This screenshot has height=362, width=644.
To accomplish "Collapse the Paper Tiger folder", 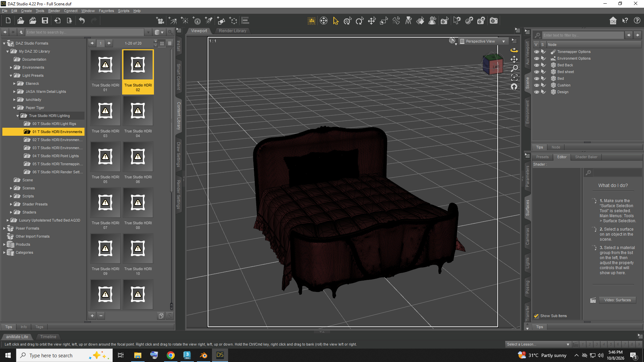I will 14,108.
